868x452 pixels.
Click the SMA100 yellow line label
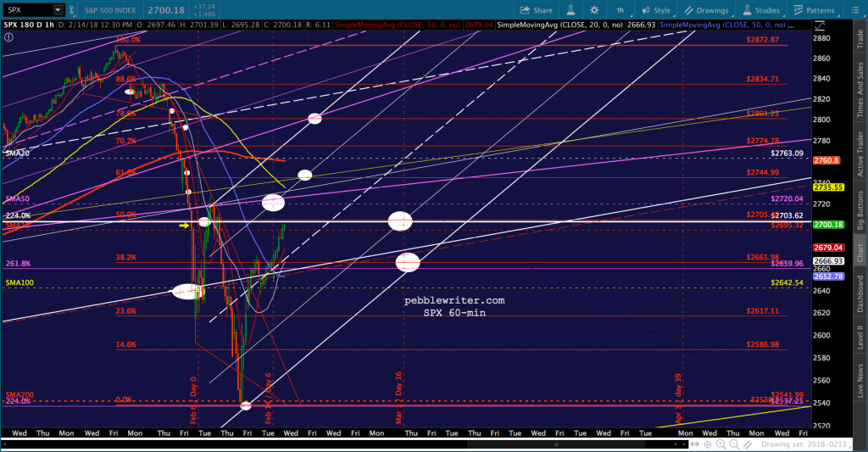(x=19, y=282)
